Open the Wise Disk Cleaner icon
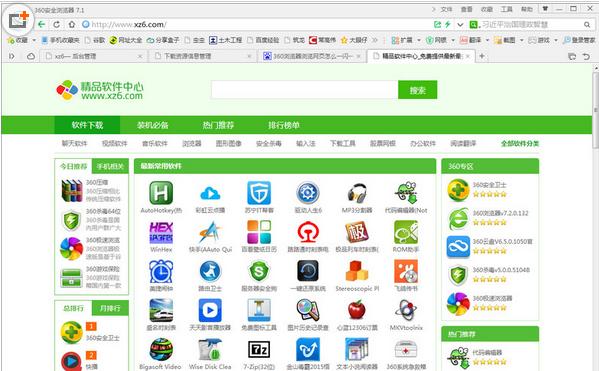Screen dimensions: 599x371 tap(210, 350)
